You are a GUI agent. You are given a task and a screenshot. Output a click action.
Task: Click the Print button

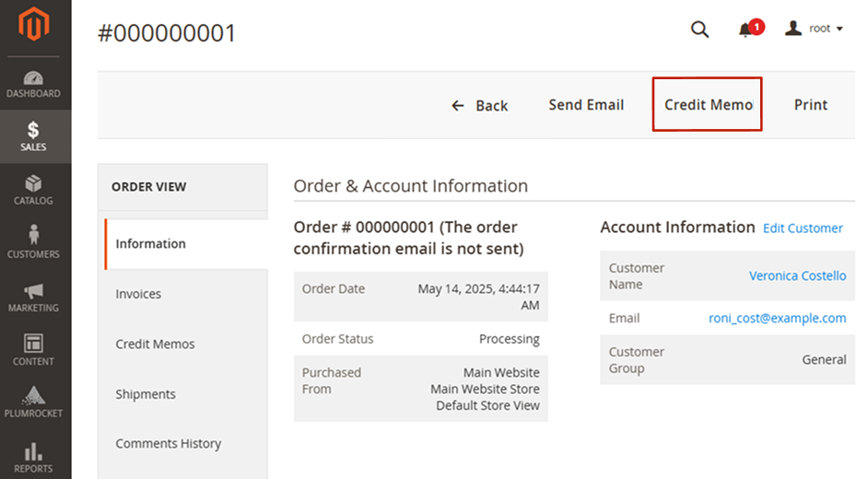coord(811,105)
